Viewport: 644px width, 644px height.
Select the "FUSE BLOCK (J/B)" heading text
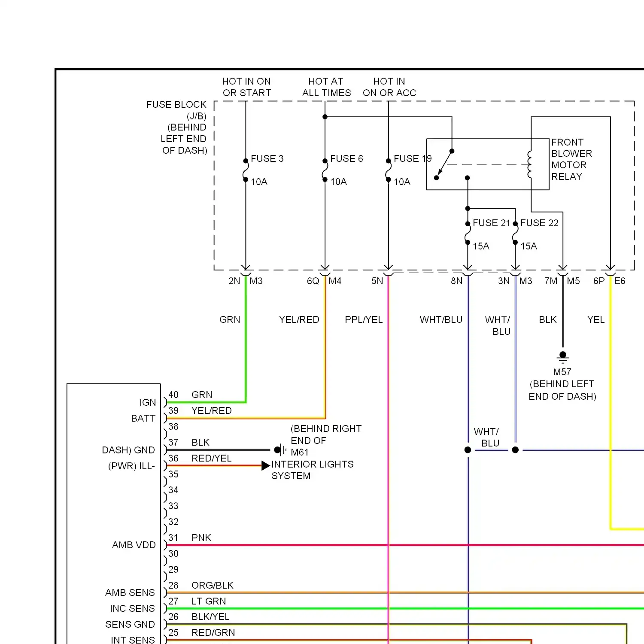tap(176, 110)
